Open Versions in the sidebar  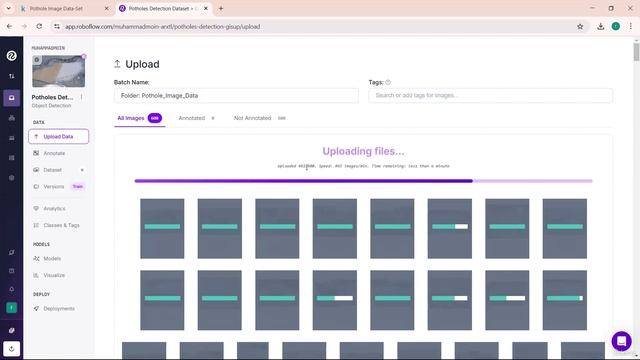(53, 187)
